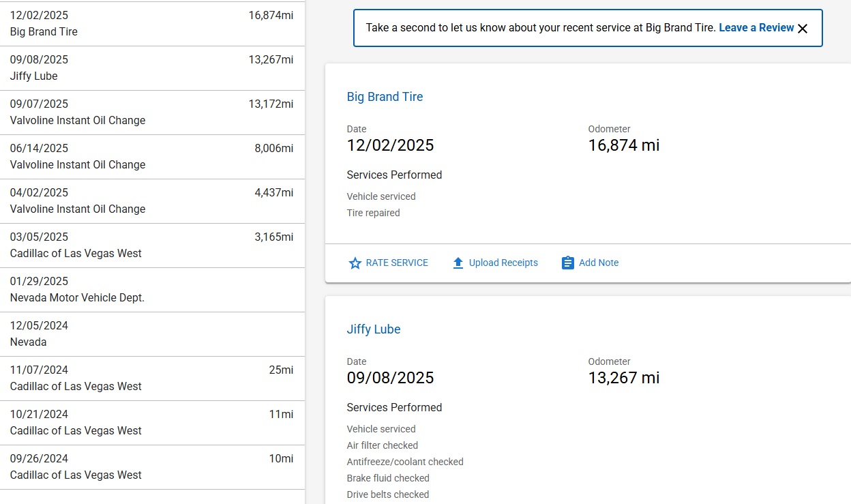Choose the 11/07/2024 Cadillac entry at 25mi
This screenshot has width=851, height=504.
coord(151,379)
